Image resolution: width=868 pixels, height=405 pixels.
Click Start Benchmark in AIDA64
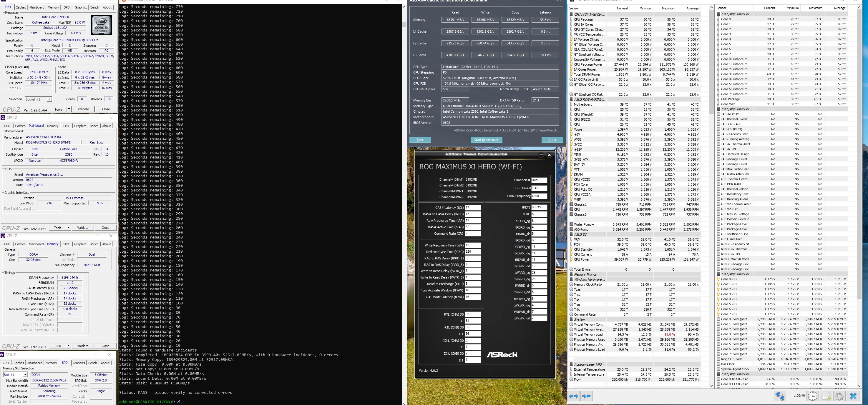coord(486,140)
